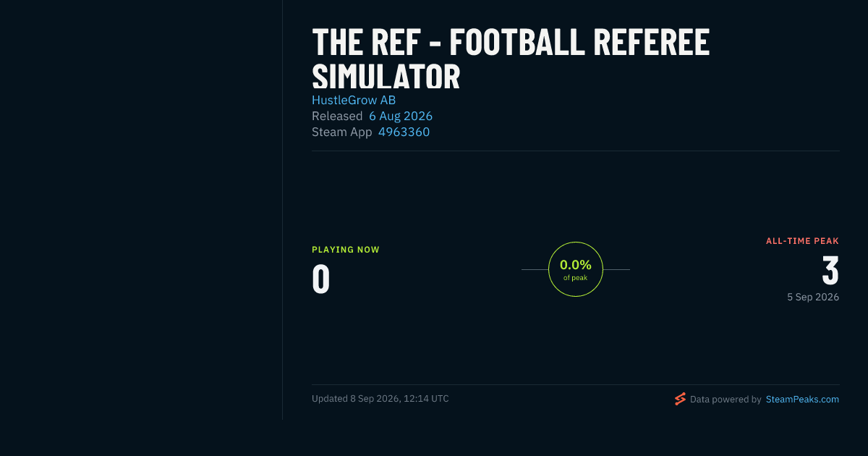The width and height of the screenshot is (868, 456).
Task: Select the Playing Now label
Action: (x=346, y=250)
